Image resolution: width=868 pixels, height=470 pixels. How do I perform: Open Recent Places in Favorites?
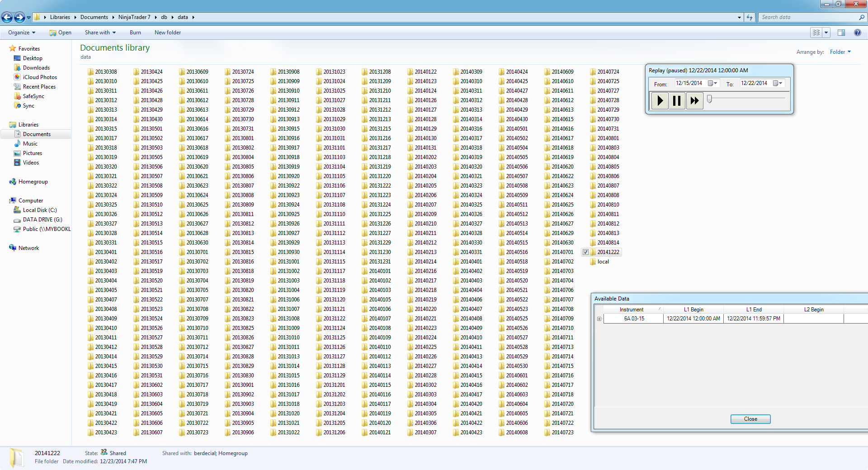(x=39, y=87)
